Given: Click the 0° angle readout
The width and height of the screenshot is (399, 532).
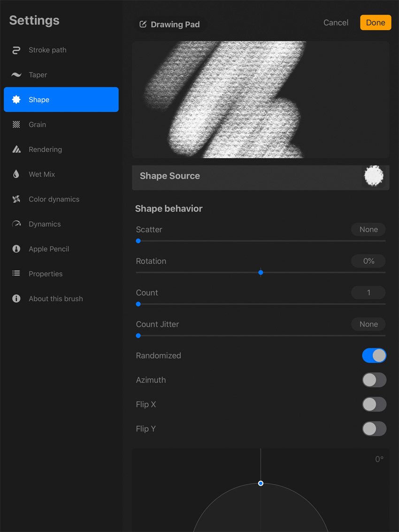Looking at the screenshot, I should click(x=379, y=459).
